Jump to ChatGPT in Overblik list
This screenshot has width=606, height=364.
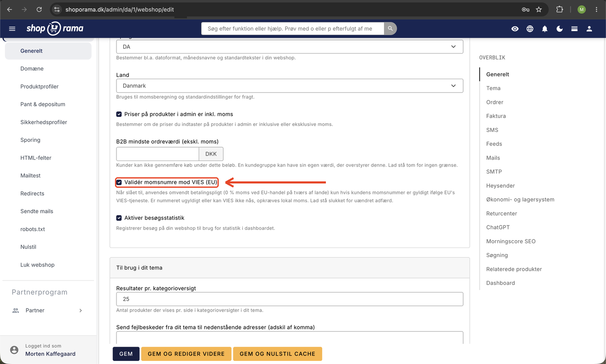[x=498, y=227]
